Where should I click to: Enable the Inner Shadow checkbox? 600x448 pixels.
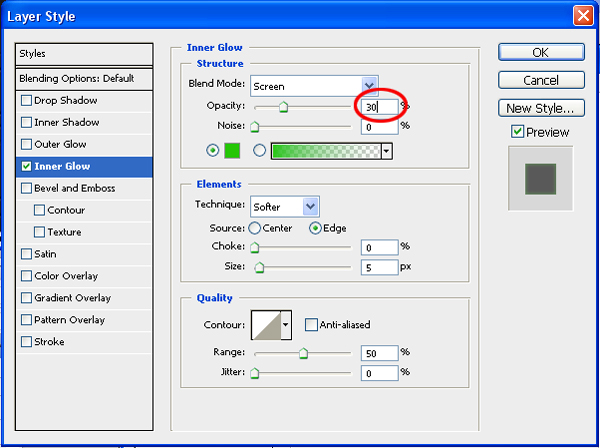tap(26, 122)
